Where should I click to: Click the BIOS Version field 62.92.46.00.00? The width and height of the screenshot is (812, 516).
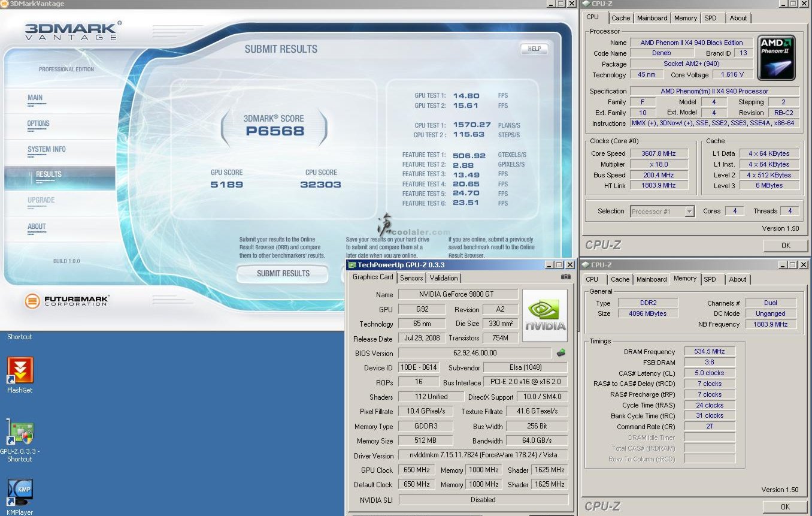(475, 353)
